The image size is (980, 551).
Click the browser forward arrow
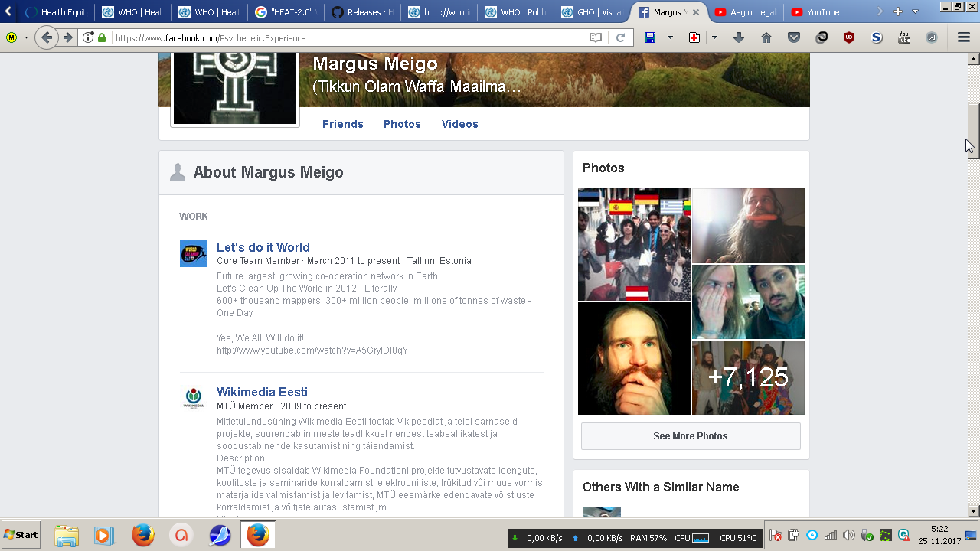pyautogui.click(x=68, y=37)
